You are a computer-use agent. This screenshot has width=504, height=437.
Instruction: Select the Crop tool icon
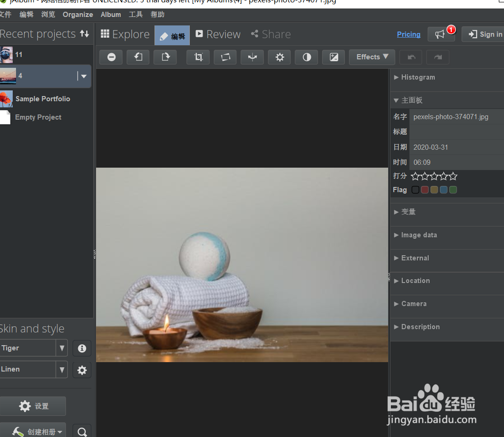(x=198, y=57)
